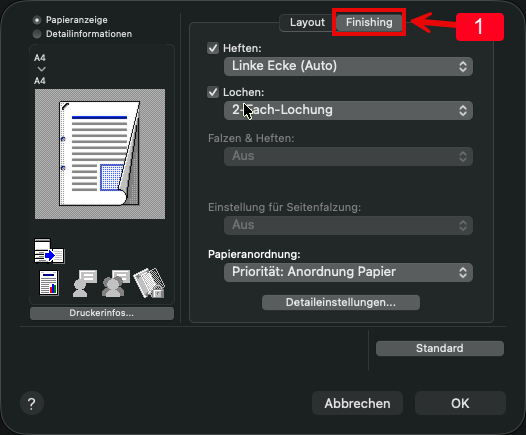Image resolution: width=526 pixels, height=435 pixels.
Task: Click the document with chart icon
Action: pos(49,283)
